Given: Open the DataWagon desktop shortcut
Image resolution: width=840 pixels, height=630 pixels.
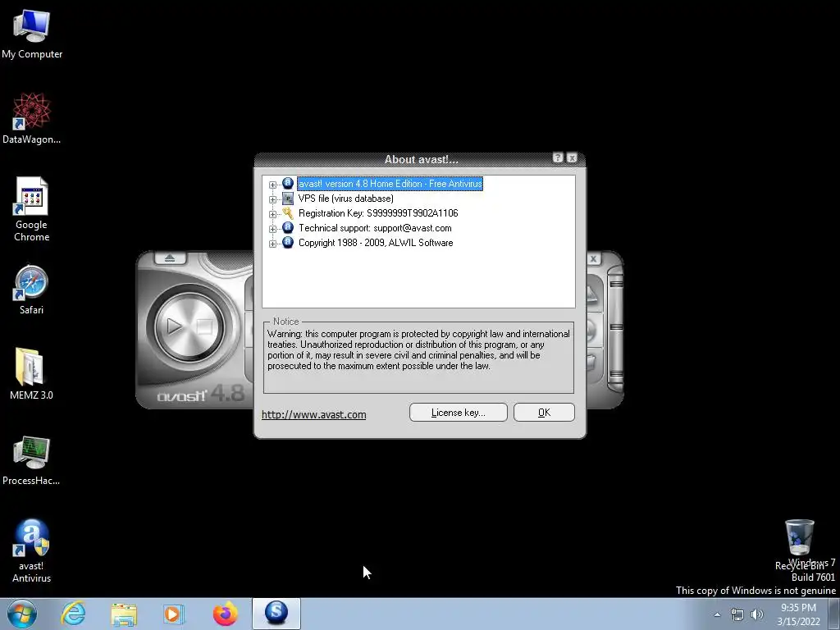Looking at the screenshot, I should click(32, 118).
